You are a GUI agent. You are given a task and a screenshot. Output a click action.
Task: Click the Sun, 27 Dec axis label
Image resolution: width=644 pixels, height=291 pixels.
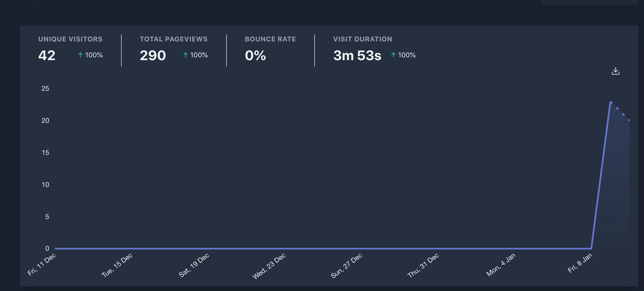[346, 266]
